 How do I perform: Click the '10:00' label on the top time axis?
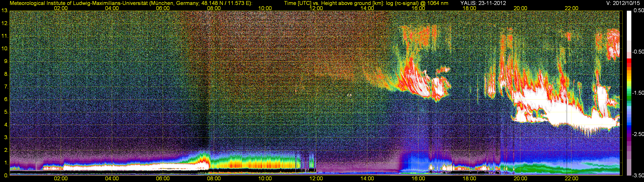[265, 8]
